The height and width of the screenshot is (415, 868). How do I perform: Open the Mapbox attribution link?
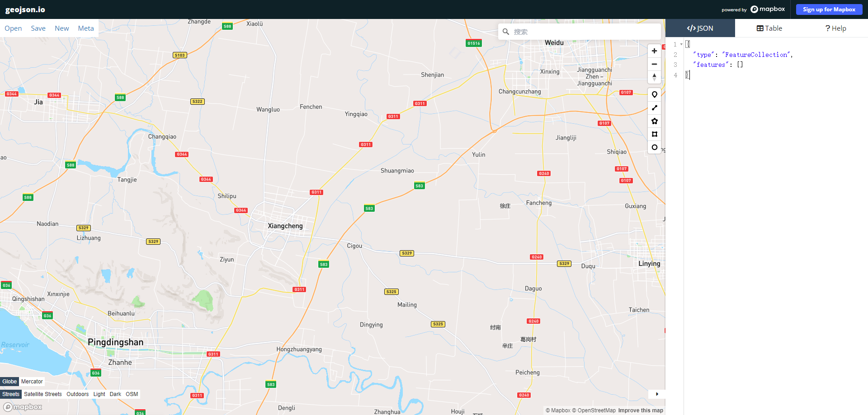(558, 410)
